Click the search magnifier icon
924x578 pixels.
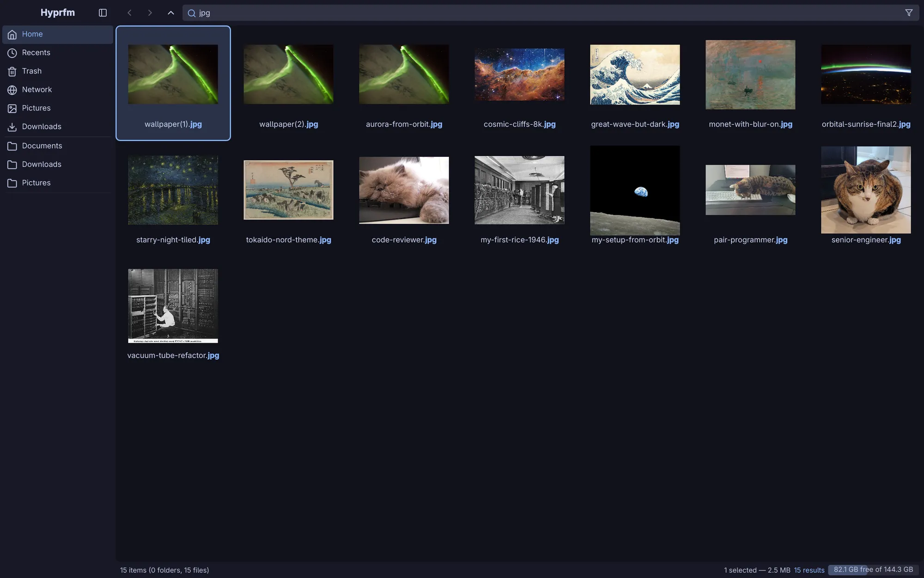191,13
